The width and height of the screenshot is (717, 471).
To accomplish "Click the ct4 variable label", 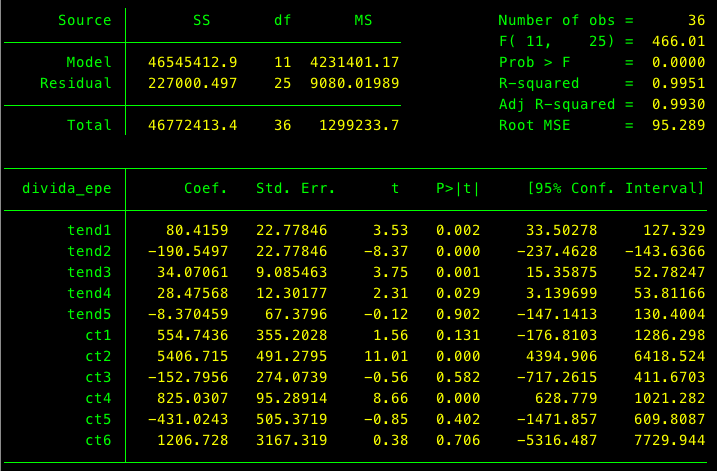I will point(98,397).
